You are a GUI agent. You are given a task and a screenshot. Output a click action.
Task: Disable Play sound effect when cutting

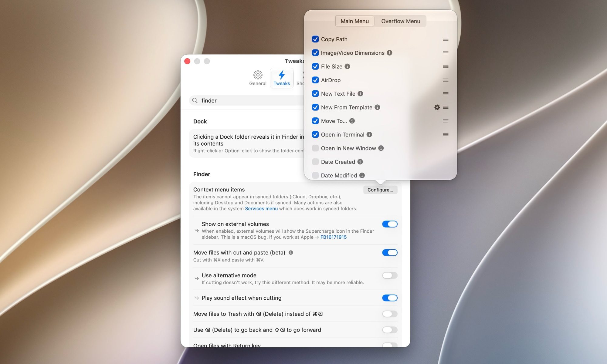tap(390, 298)
